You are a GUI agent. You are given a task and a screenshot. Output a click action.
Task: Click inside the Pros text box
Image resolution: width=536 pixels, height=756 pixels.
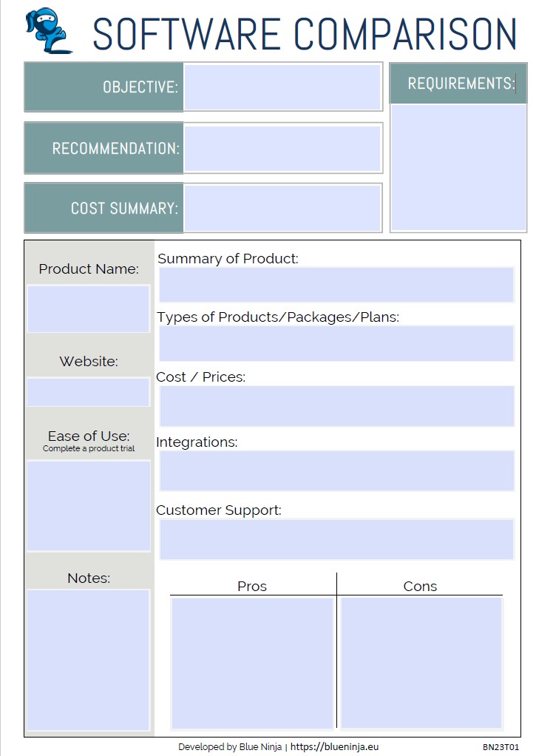tap(252, 663)
